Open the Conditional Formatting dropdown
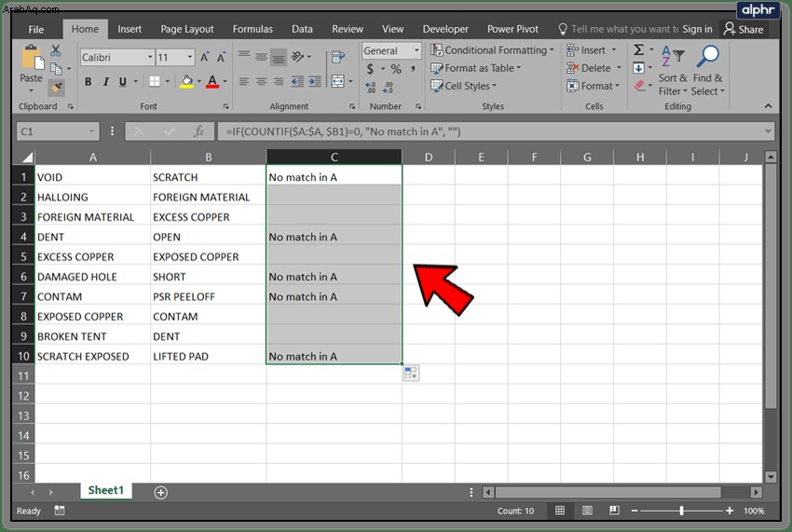 [493, 50]
